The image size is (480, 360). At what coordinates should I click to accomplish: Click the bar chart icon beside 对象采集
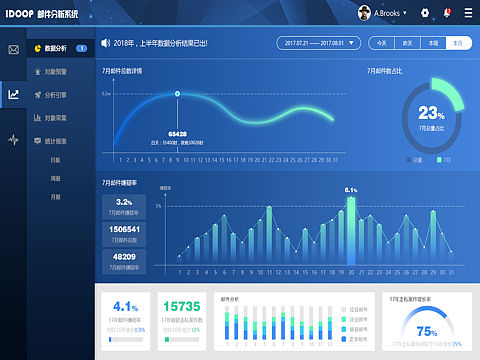(37, 118)
